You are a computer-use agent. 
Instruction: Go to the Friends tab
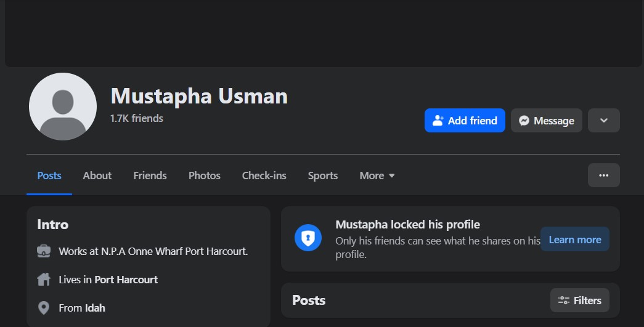[x=150, y=176]
